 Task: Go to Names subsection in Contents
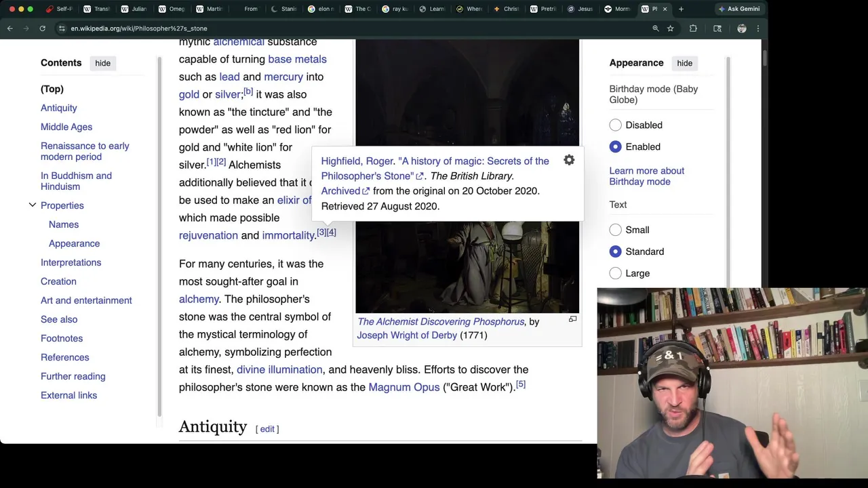click(x=64, y=224)
